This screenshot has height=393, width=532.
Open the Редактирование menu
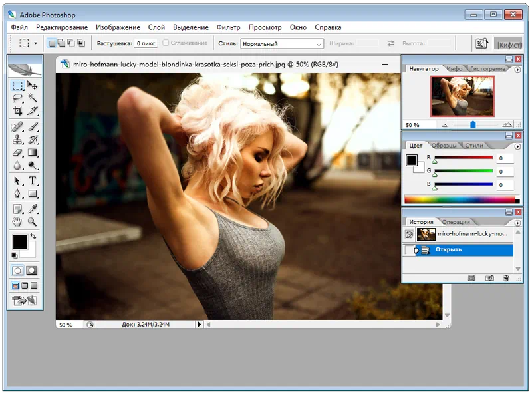[62, 27]
